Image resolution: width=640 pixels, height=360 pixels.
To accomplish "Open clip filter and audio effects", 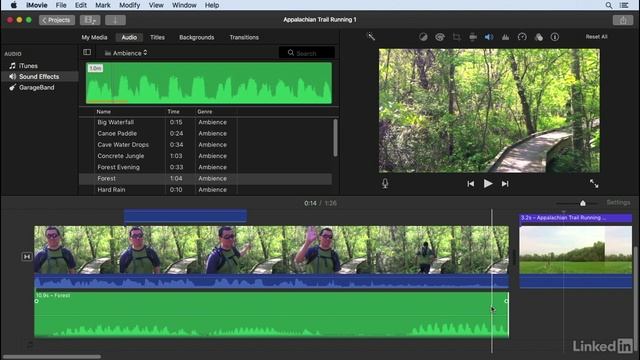I will (538, 37).
